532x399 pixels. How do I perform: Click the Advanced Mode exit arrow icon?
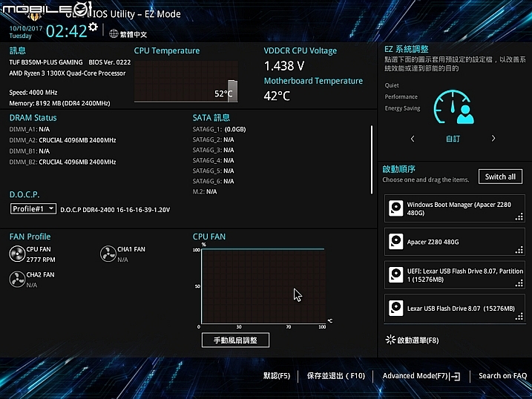click(x=456, y=376)
